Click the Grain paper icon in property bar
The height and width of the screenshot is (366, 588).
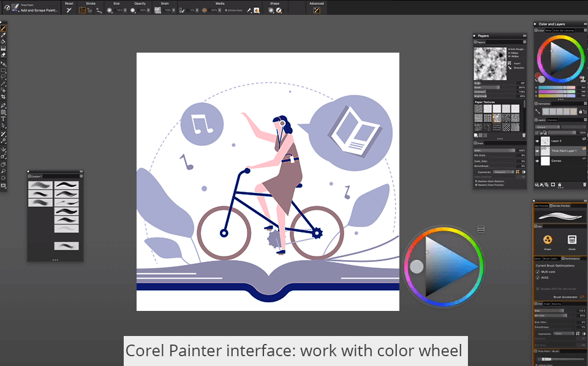tap(157, 10)
